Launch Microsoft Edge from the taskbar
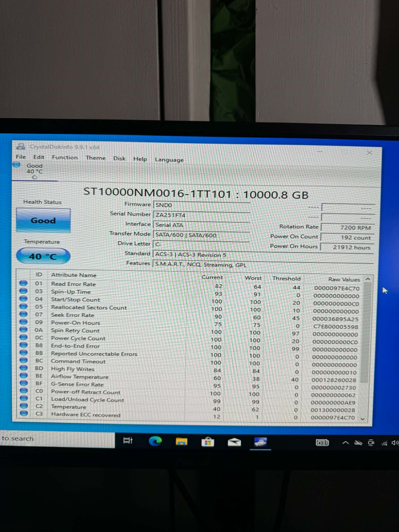 (x=155, y=441)
